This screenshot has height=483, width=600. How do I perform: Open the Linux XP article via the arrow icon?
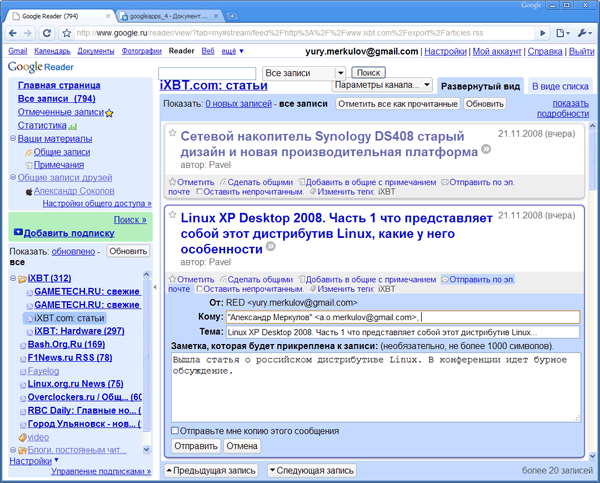pos(271,247)
